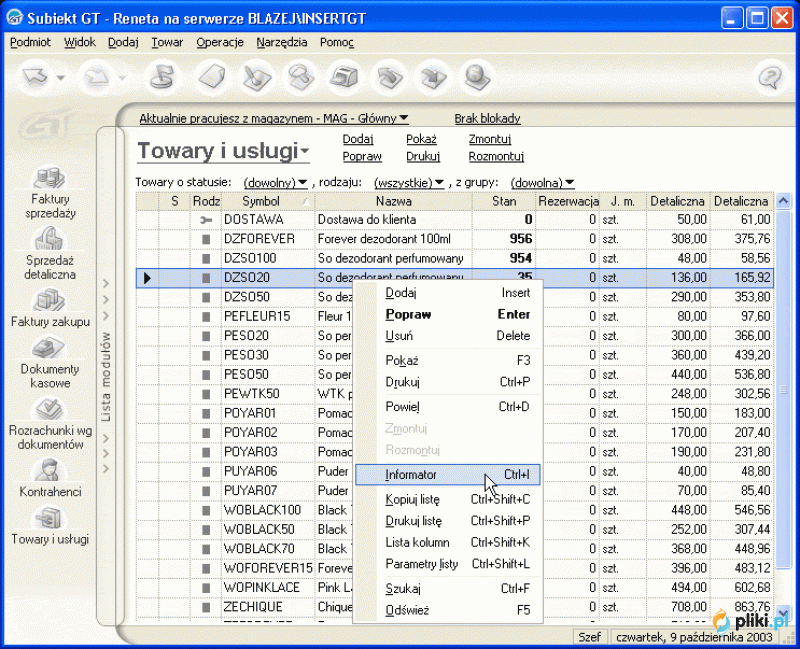Select the WOBLACK100 row symbol
This screenshot has width=800, height=649.
point(262,511)
